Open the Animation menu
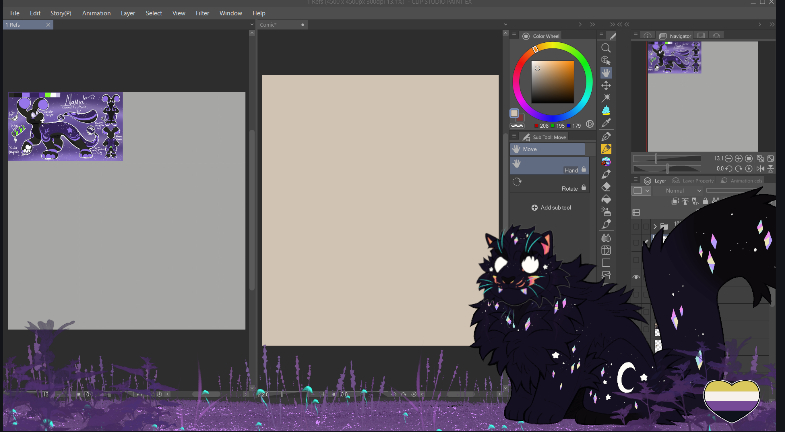 coord(96,13)
